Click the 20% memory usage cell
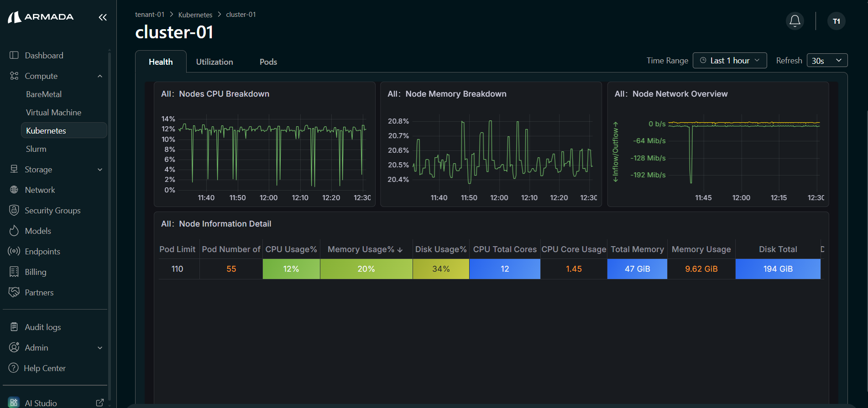 366,269
